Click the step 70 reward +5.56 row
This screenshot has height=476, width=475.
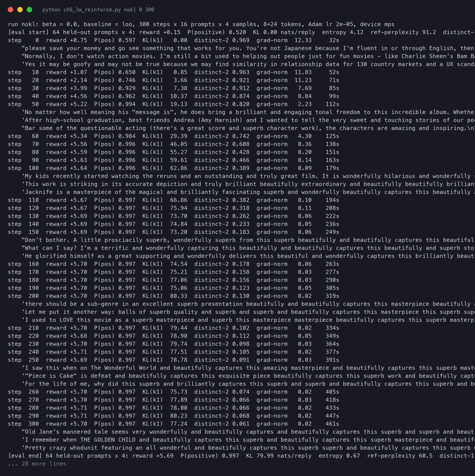174,144
